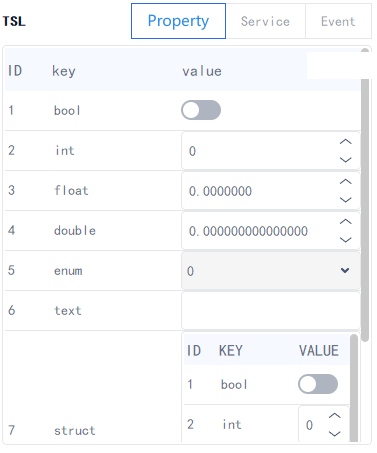This screenshot has height=453, width=377.
Task: Switch to the Service tab
Action: (265, 21)
